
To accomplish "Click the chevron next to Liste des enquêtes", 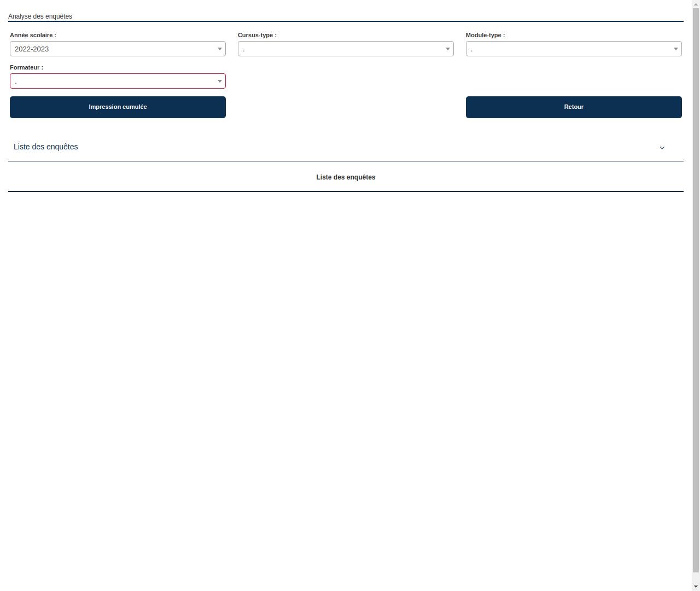I will point(662,148).
